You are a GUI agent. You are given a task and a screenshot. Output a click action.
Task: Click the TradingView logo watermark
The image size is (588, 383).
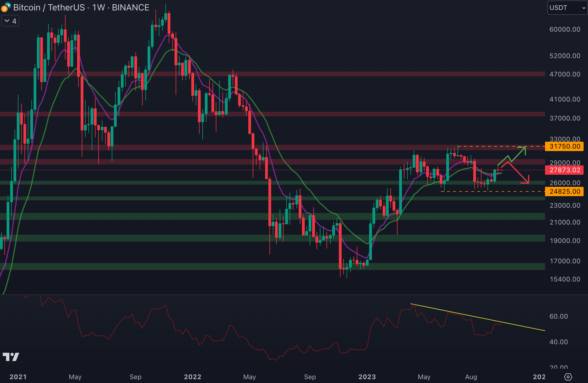[x=11, y=357]
